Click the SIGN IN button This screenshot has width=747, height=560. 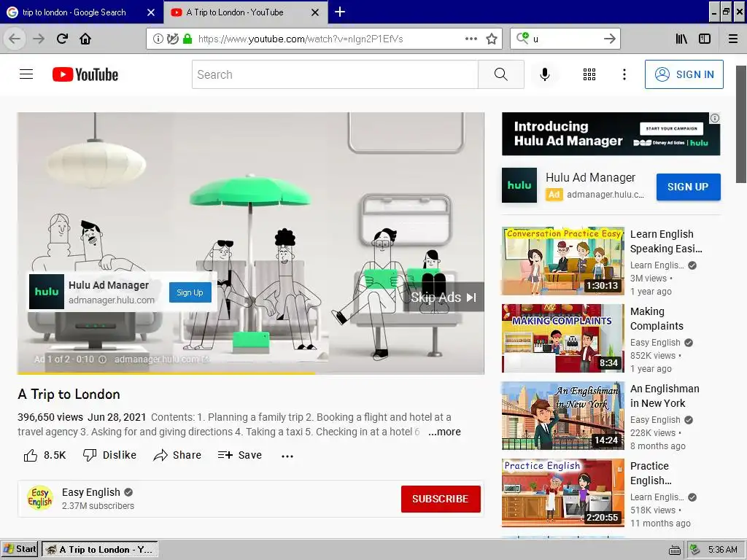(684, 74)
